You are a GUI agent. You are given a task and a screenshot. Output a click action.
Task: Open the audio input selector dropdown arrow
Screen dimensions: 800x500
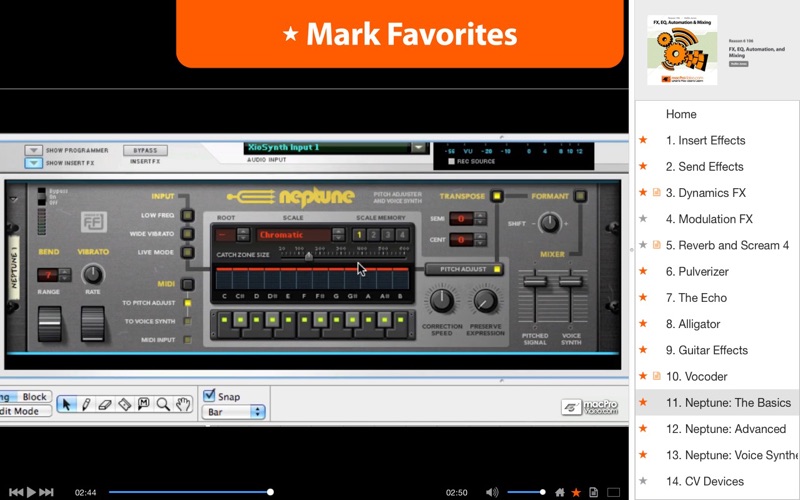(x=418, y=147)
